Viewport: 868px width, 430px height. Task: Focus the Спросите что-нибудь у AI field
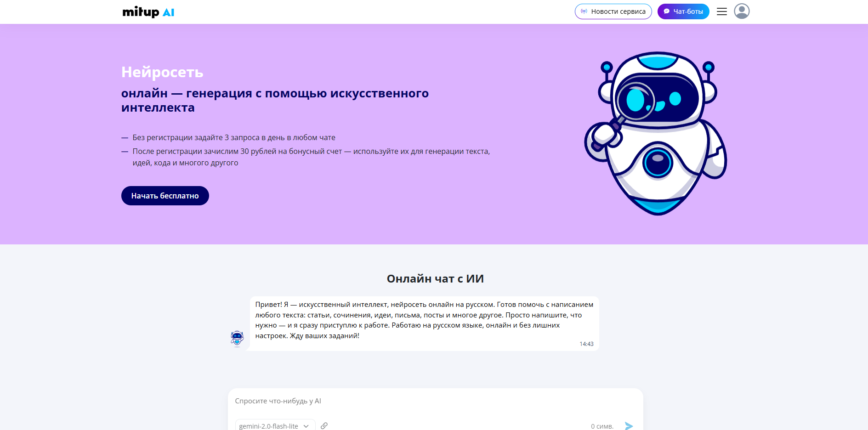pos(434,401)
